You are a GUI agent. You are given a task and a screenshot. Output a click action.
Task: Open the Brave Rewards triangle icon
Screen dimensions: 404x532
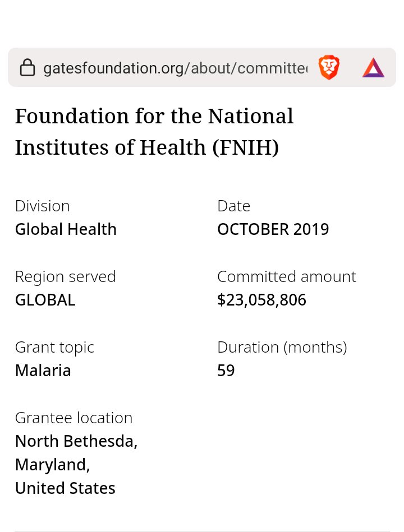click(373, 68)
